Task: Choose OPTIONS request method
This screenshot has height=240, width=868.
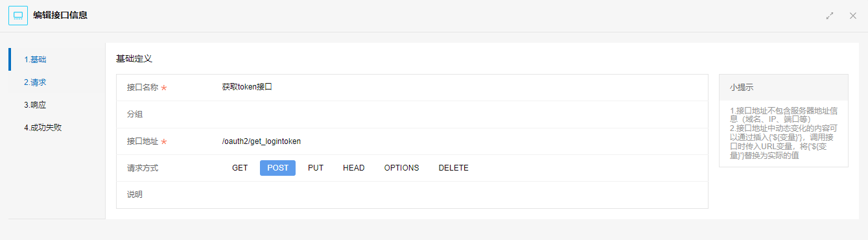Action: 401,168
